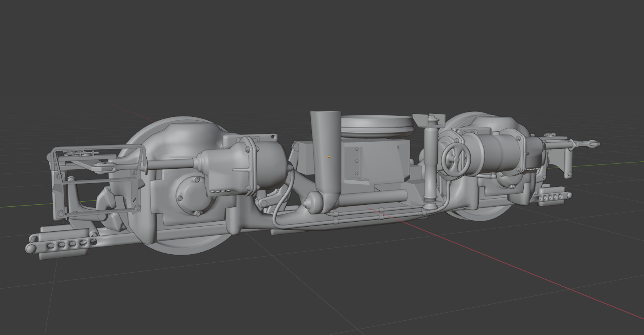The height and width of the screenshot is (335, 644).
Task: Click the tall vertical cylinder on the model
Action: 326,154
